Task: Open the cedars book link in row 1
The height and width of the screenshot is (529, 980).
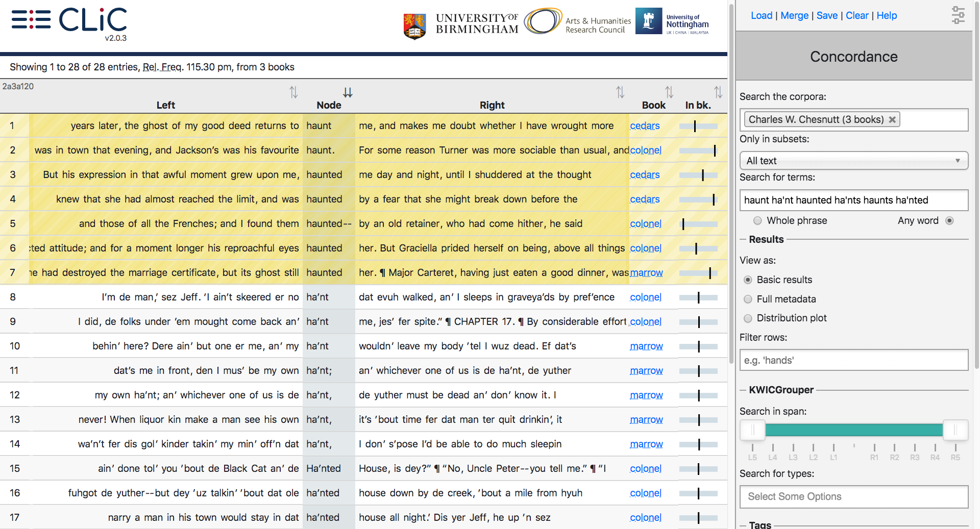Action: [645, 126]
